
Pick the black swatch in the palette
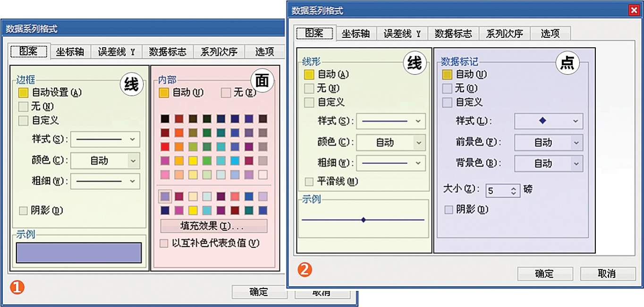[164, 119]
